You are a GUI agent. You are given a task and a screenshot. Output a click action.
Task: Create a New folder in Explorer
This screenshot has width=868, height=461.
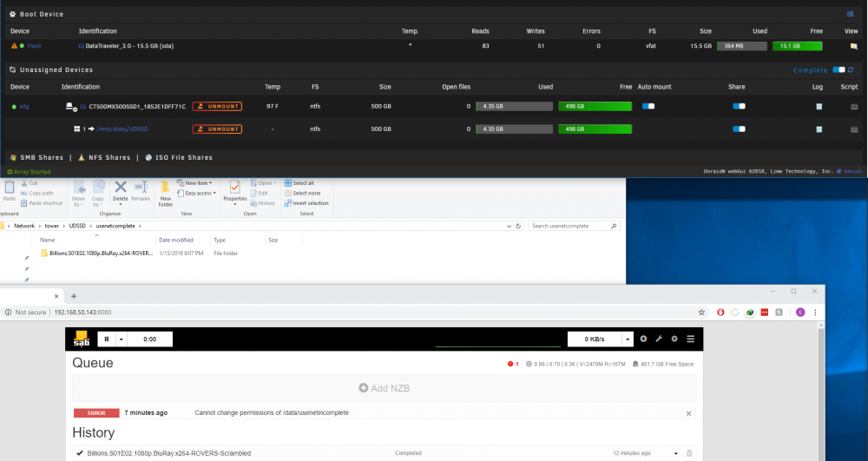tap(166, 194)
